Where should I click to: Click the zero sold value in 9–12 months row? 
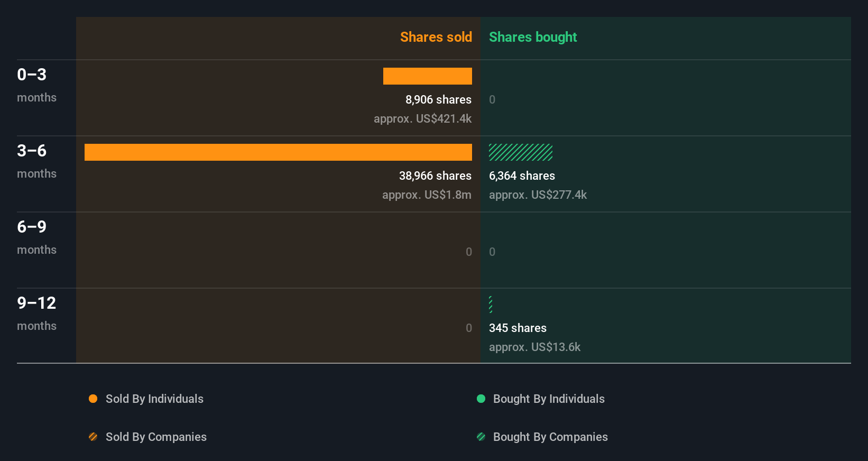[469, 328]
